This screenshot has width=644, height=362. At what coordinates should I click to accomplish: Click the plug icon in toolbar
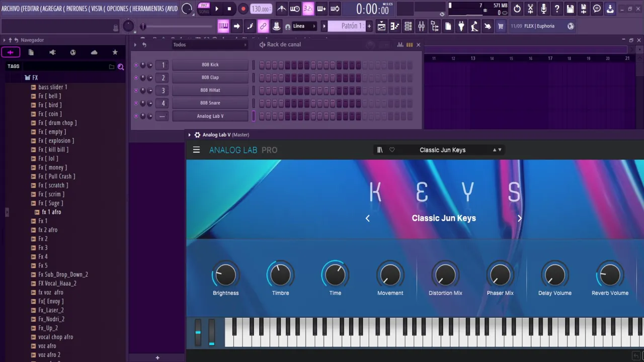[461, 26]
